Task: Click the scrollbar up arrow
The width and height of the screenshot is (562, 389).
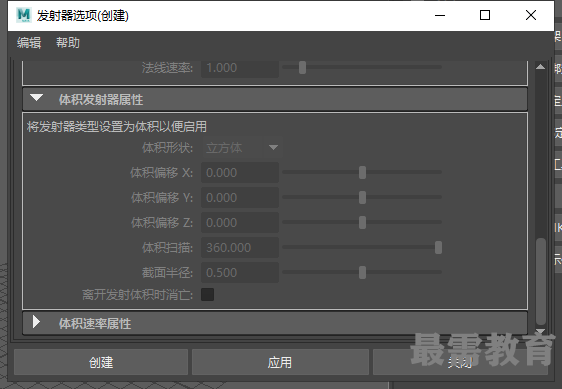Action: [540, 67]
